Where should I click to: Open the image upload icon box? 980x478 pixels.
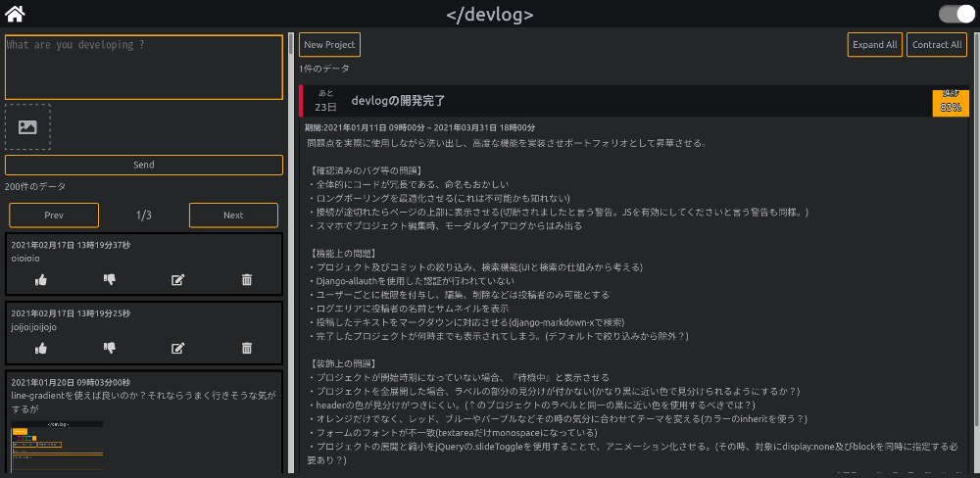coord(27,126)
